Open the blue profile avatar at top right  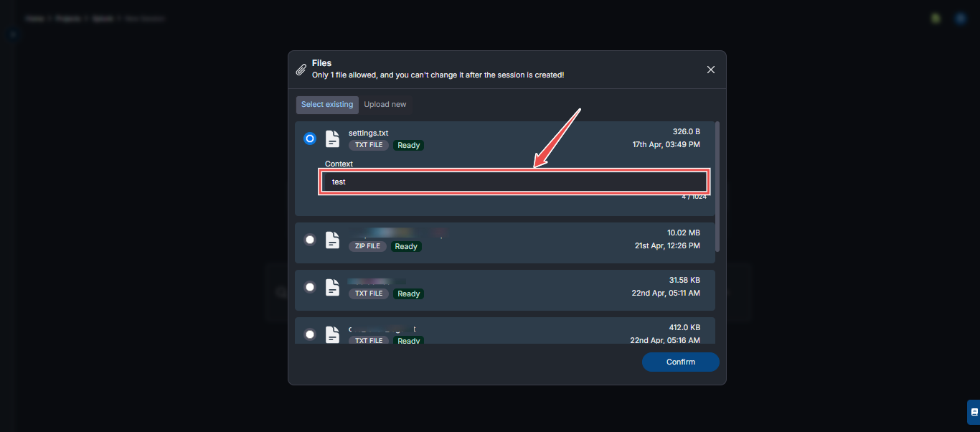(x=961, y=18)
